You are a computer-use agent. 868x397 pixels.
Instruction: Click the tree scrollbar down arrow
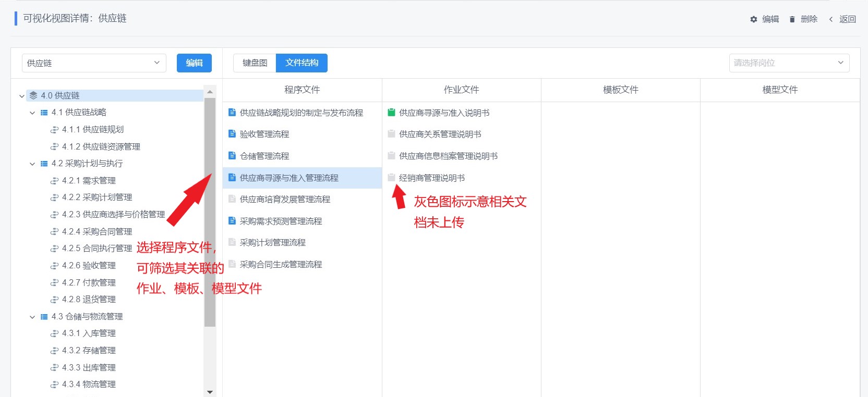click(210, 392)
